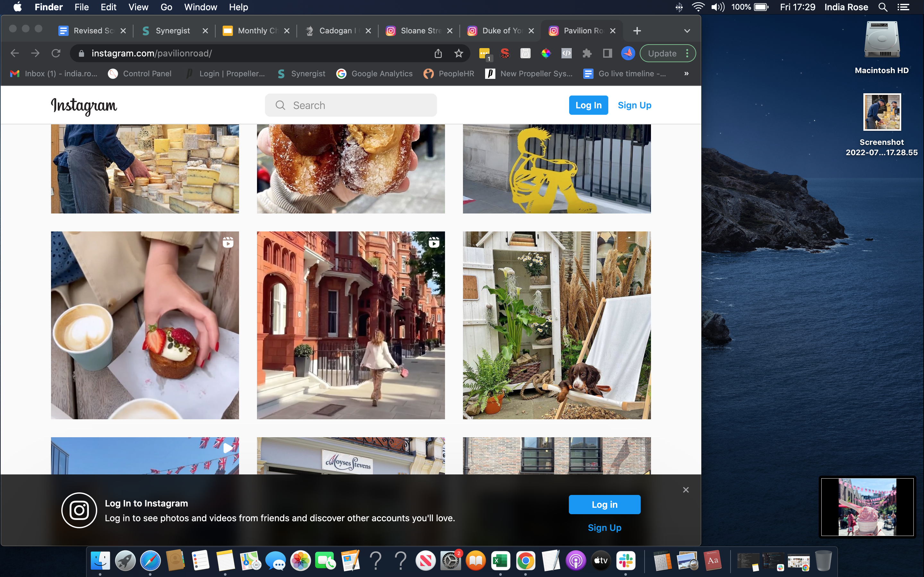The image size is (924, 577).
Task: Click the share page icon in address bar
Action: [438, 54]
